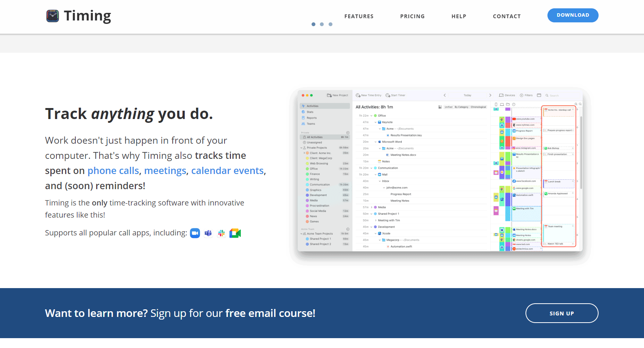Click the zoom-out magnifier above the timeline
644x348 pixels.
(580, 104)
